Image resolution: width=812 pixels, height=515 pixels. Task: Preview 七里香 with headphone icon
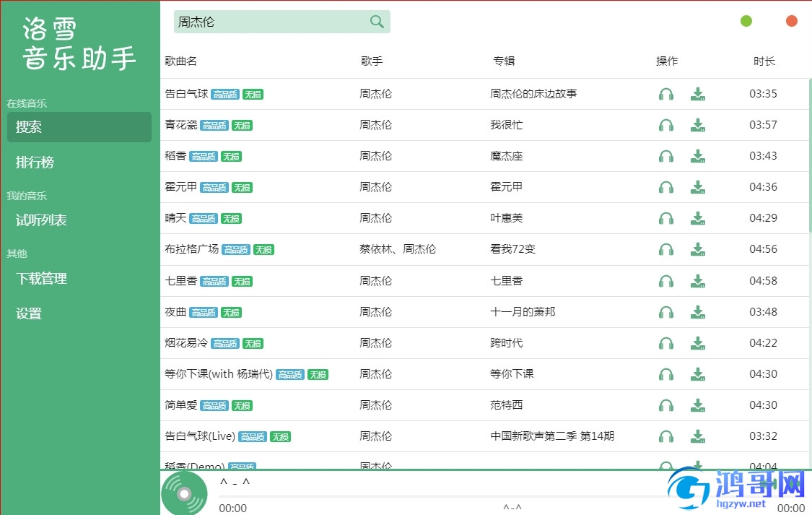coord(666,281)
